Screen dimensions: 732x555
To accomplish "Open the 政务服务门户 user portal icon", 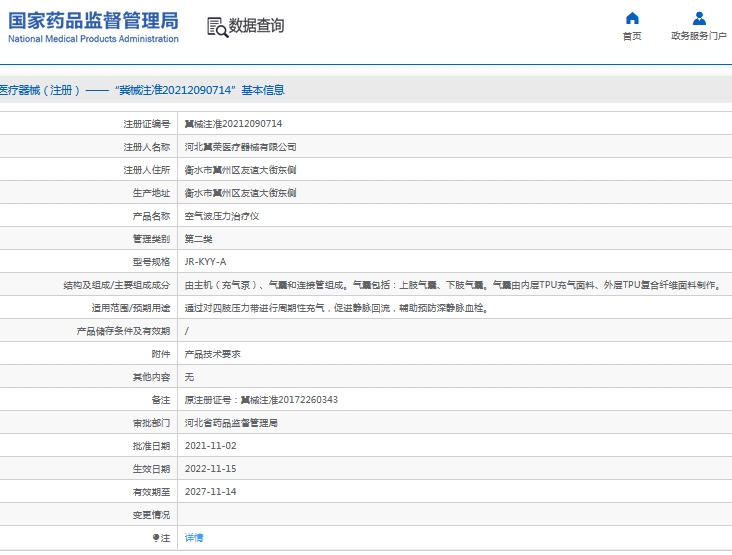I will tap(699, 18).
